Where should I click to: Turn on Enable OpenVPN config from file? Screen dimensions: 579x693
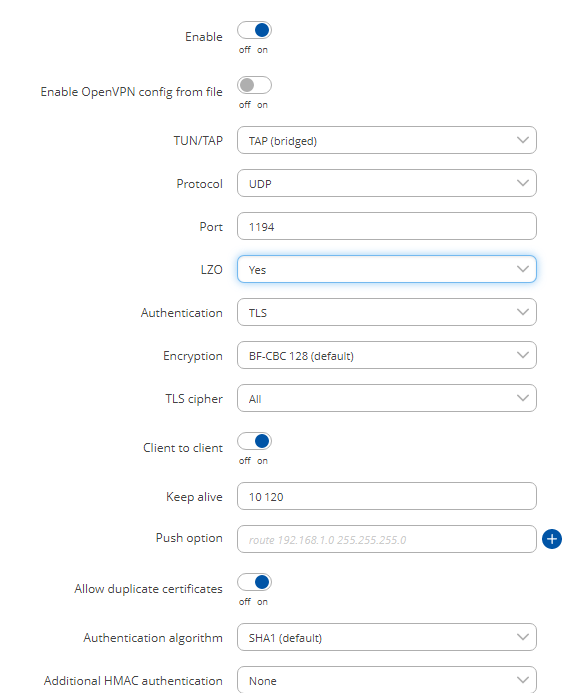point(254,85)
